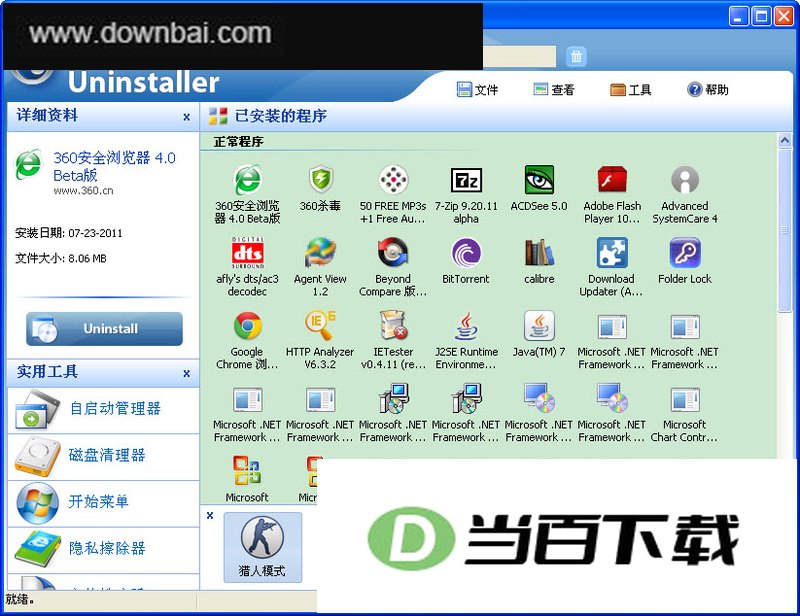The width and height of the screenshot is (800, 616).
Task: Click the program list scroll-up arrow
Action: [x=785, y=140]
